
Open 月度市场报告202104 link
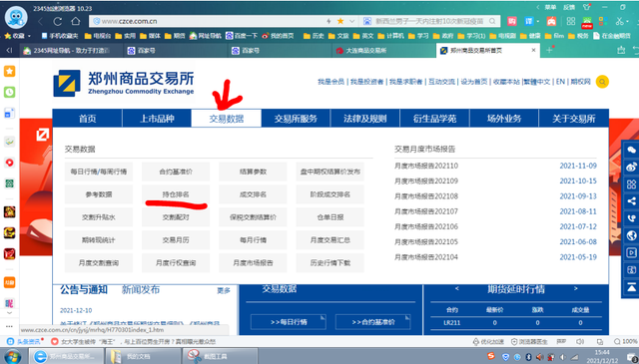(426, 257)
